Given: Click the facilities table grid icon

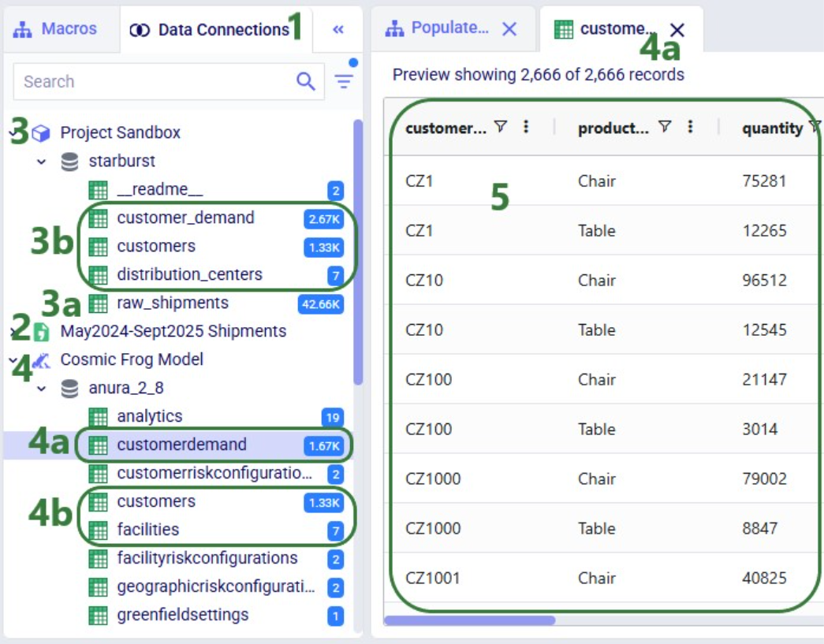Looking at the screenshot, I should (x=99, y=530).
